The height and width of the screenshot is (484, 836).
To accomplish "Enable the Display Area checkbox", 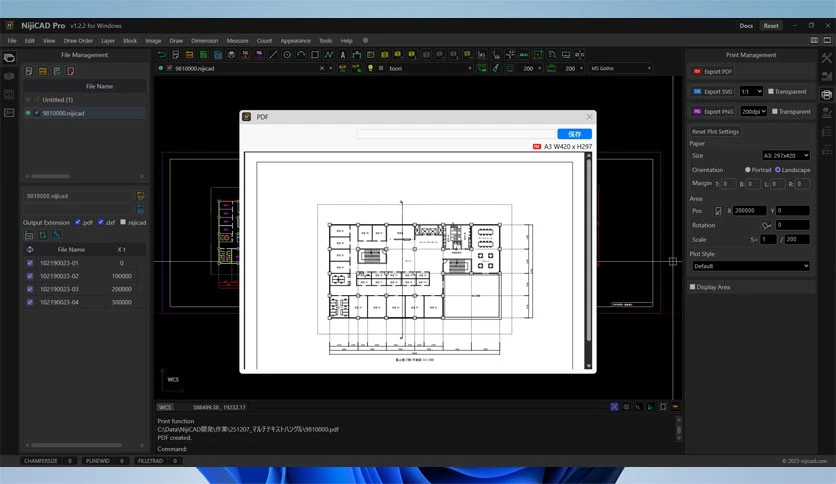I will [693, 287].
